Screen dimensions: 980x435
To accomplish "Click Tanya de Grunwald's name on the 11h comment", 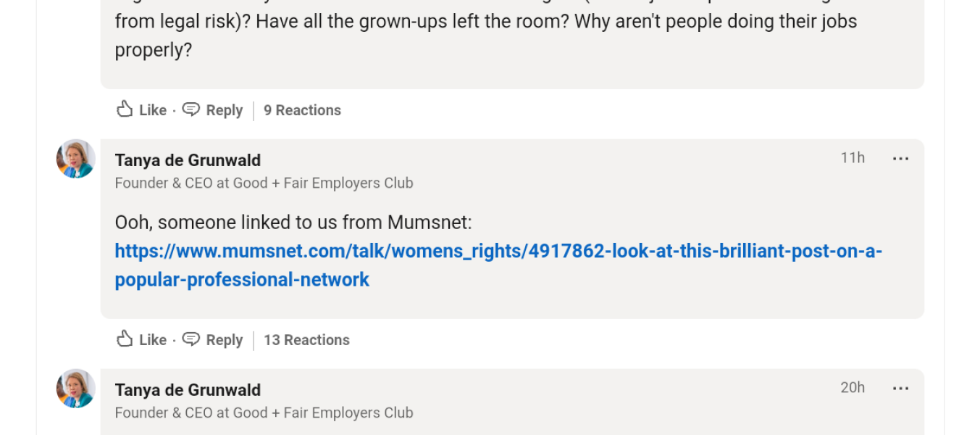I will click(x=188, y=159).
